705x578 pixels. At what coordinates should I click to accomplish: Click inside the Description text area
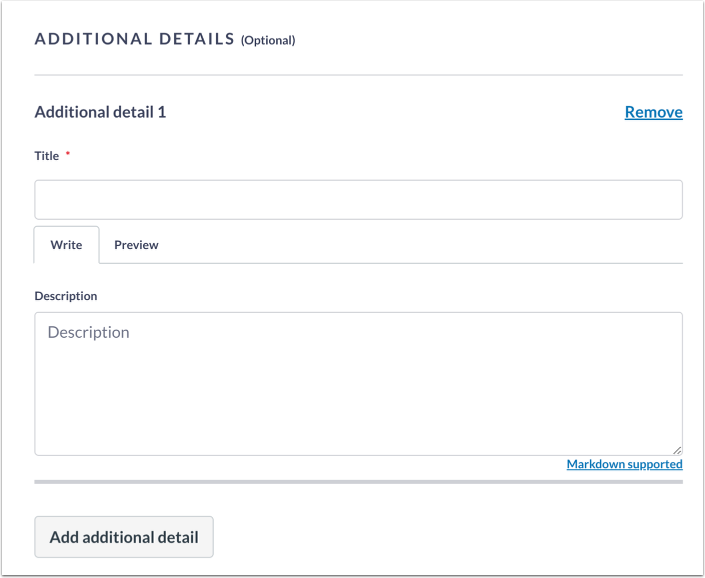(x=358, y=390)
